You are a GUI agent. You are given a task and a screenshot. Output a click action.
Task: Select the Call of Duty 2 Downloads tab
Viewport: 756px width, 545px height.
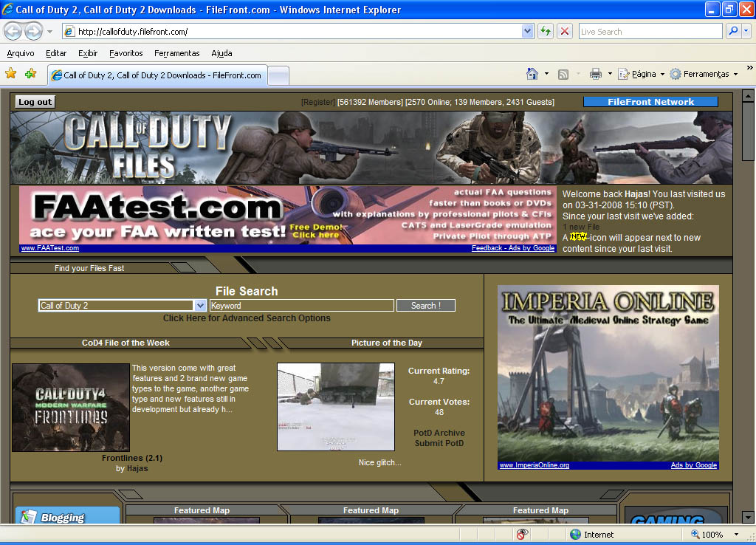[157, 75]
